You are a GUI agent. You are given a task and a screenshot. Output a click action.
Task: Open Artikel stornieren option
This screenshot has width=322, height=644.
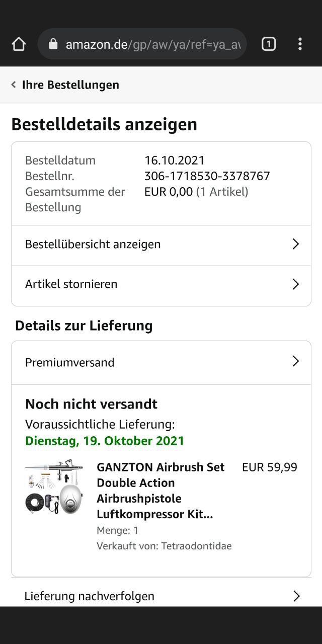(x=71, y=284)
